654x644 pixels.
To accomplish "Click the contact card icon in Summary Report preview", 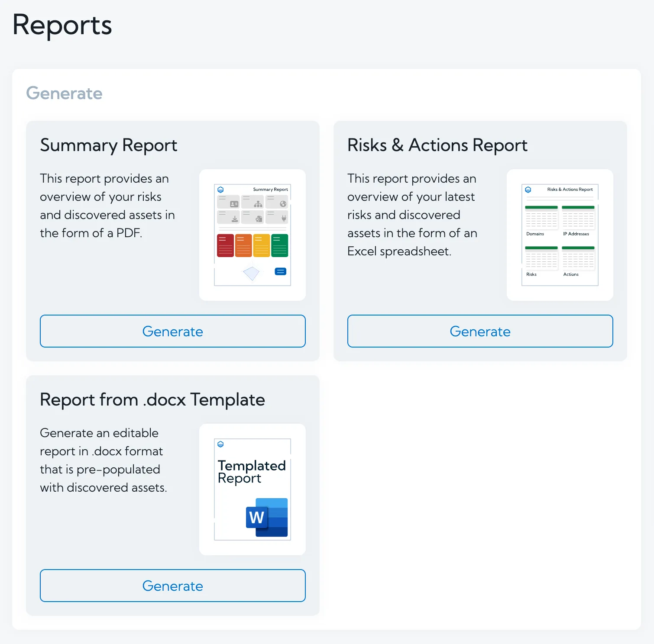I will coord(234,204).
